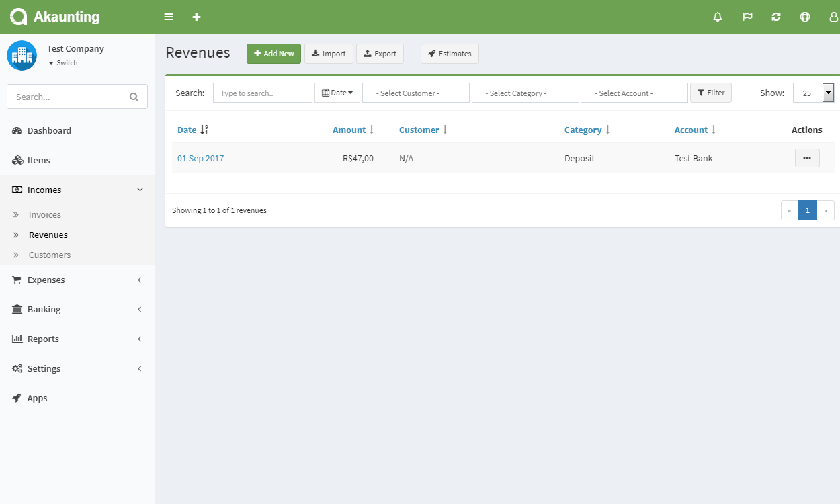Click the Add New button
The image size is (840, 504).
[x=274, y=54]
